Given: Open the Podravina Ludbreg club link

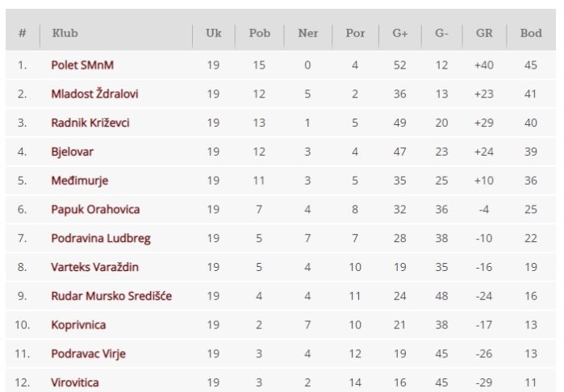Looking at the screenshot, I should click(x=101, y=238).
